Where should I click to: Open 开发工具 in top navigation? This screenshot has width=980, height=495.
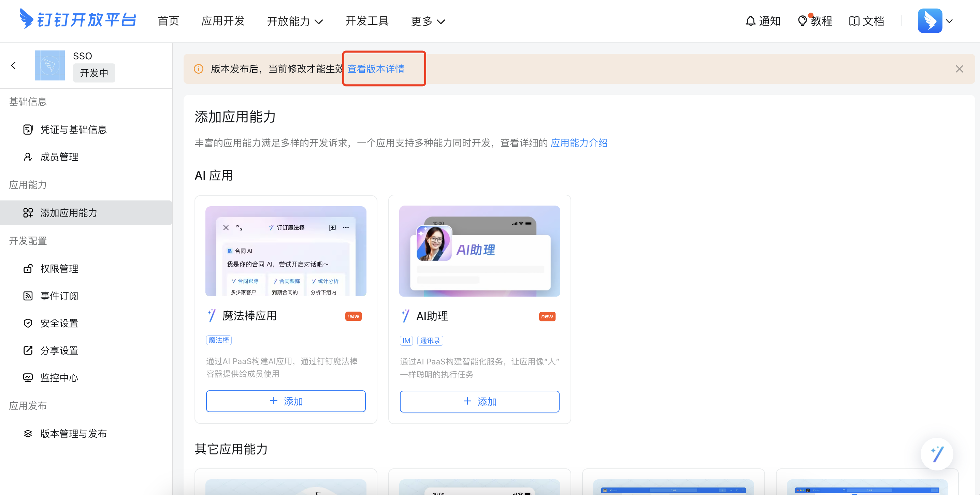click(x=367, y=21)
